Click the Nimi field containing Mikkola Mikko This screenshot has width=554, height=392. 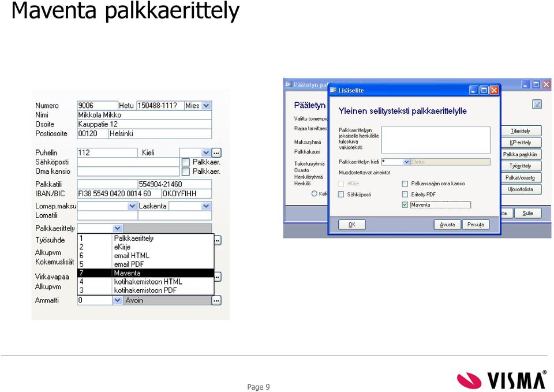(144, 115)
